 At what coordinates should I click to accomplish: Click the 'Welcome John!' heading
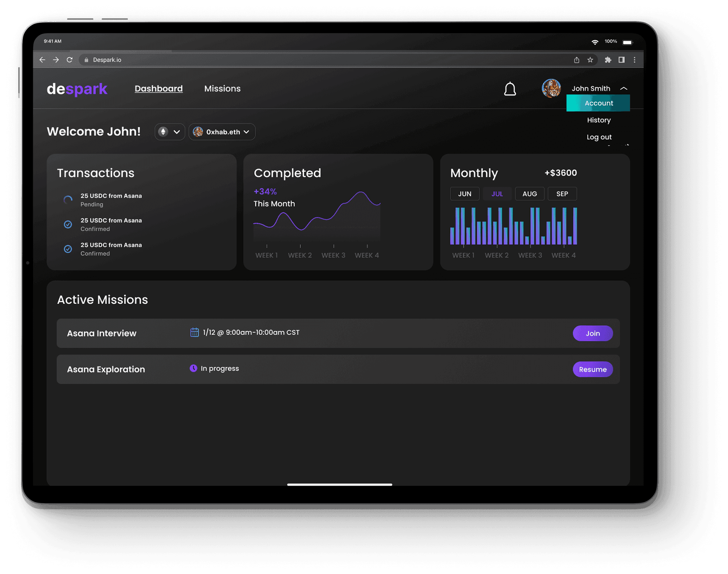pyautogui.click(x=94, y=131)
